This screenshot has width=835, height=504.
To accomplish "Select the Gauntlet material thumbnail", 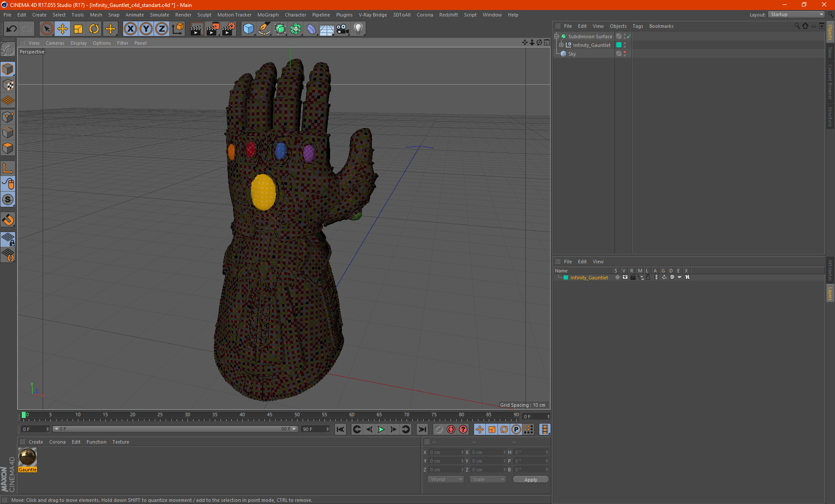I will pos(27,457).
